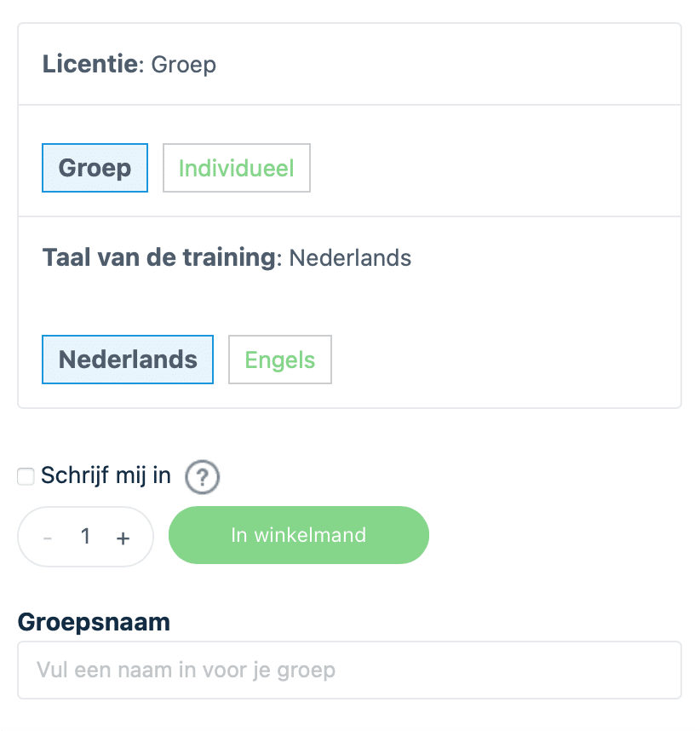Click the Taal van de training heading
700x731 pixels.
[159, 257]
